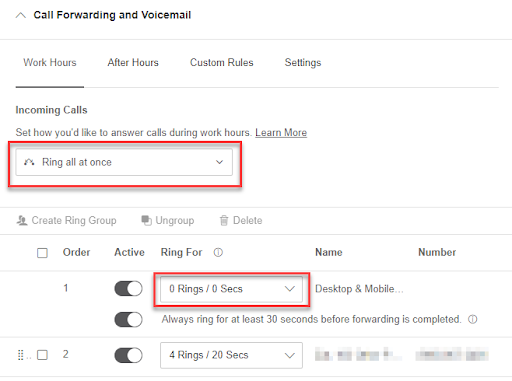
Task: Click the Delete trash can icon
Action: pyautogui.click(x=224, y=221)
